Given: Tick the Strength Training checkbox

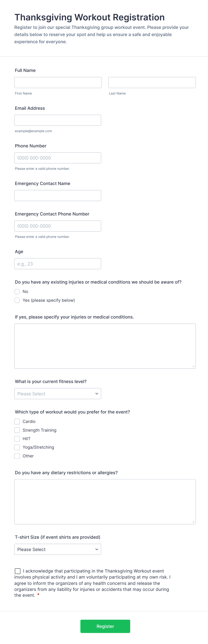Looking at the screenshot, I should pyautogui.click(x=17, y=430).
